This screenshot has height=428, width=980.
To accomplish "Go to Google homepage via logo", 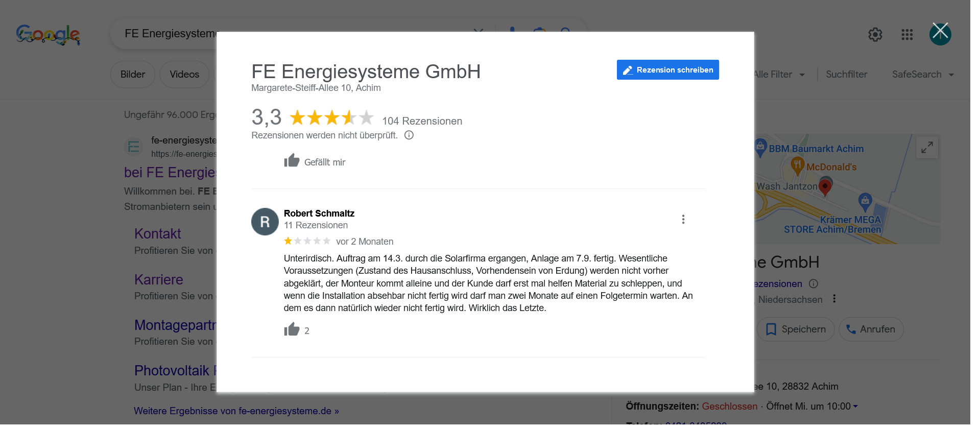I will click(48, 35).
